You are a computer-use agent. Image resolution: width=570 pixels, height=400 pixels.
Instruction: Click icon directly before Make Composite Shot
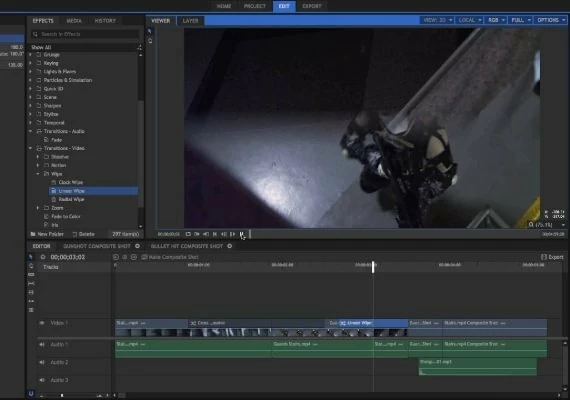(x=134, y=257)
